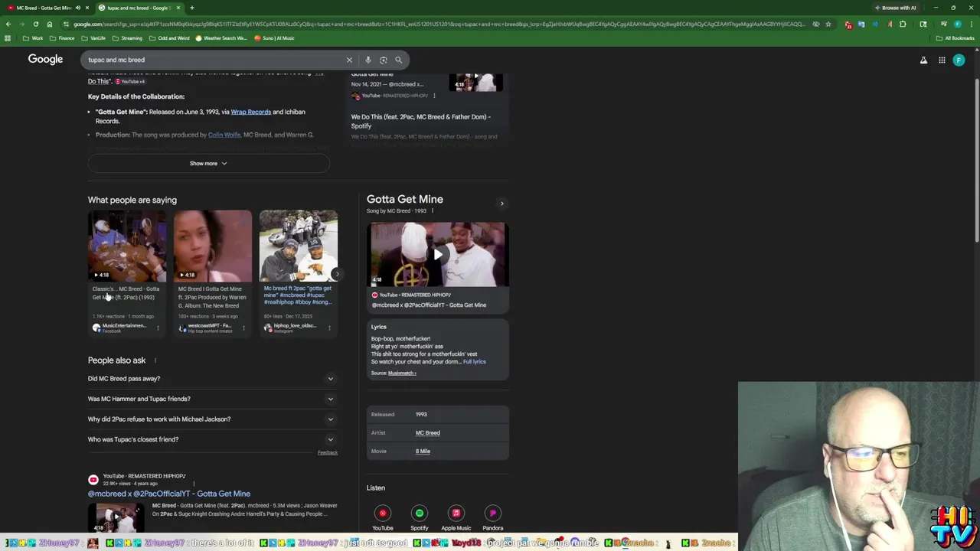Open the VanLife bookmarks folder
Viewport: 980px width, 551px height.
point(93,38)
